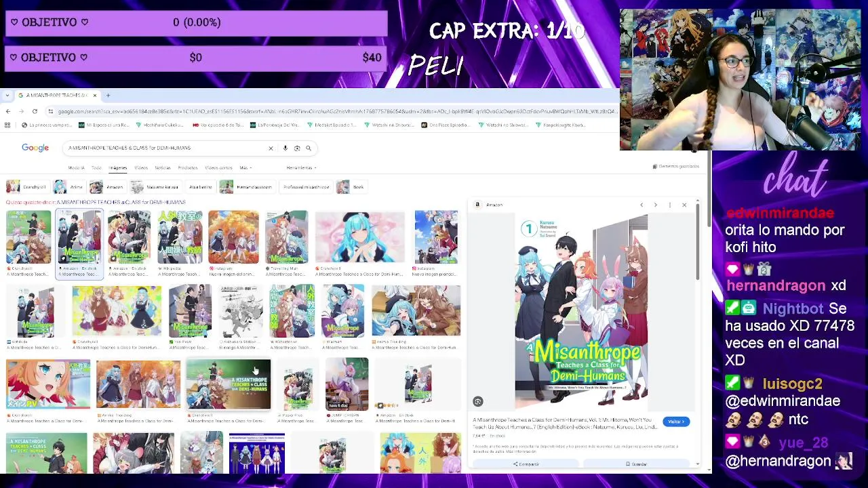Switch to the Vídeos tab
Screen dimensions: 868x488
(140, 167)
